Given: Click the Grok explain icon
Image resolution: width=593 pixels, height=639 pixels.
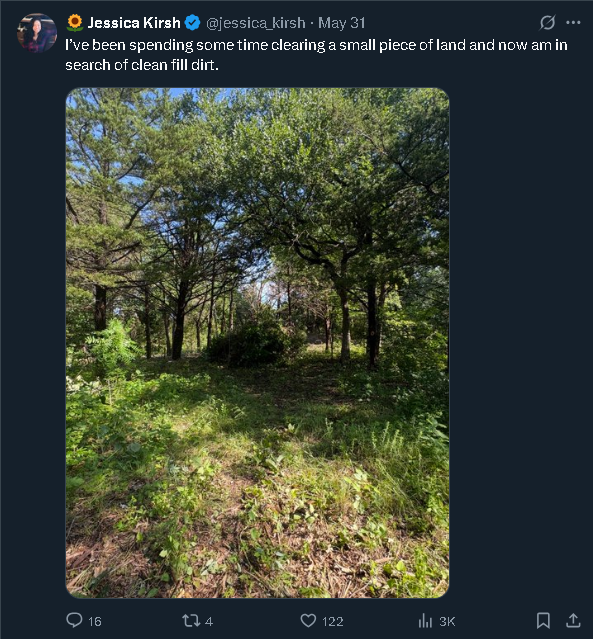Looking at the screenshot, I should click(x=547, y=23).
